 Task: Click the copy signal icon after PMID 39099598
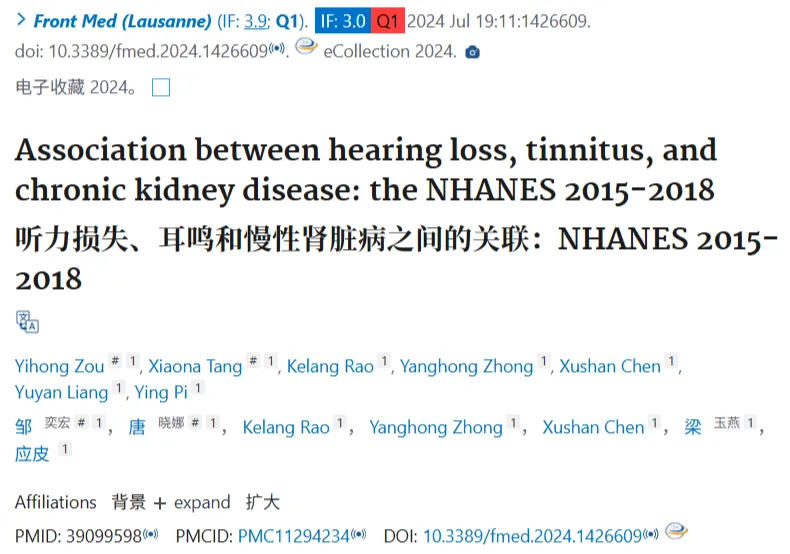click(151, 534)
